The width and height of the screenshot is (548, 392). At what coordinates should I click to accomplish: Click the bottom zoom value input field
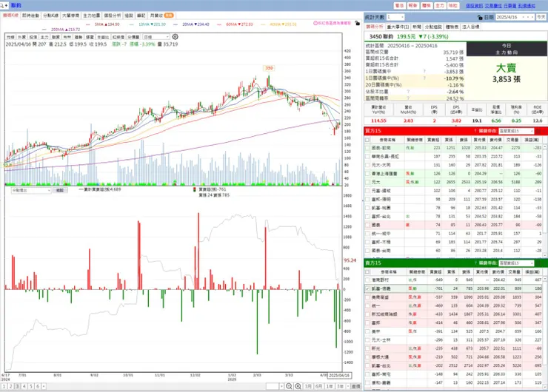point(273,386)
